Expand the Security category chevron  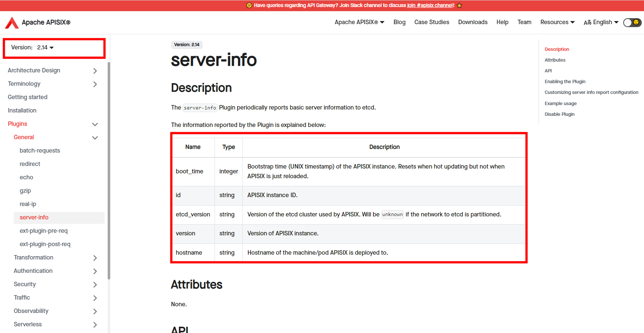coord(95,284)
